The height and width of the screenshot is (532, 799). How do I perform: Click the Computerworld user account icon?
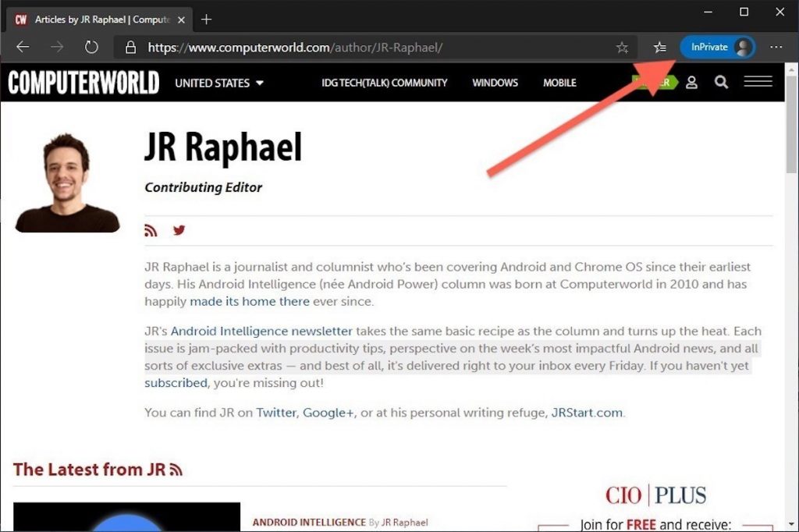(x=691, y=83)
